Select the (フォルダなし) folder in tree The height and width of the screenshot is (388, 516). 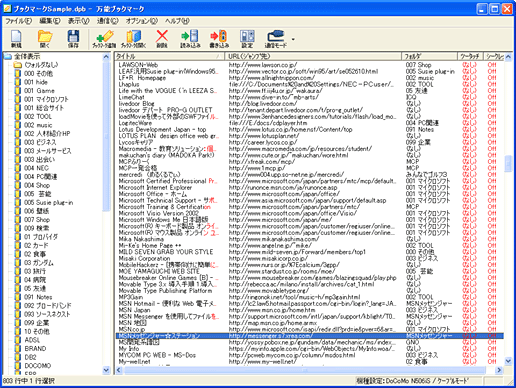click(41, 65)
